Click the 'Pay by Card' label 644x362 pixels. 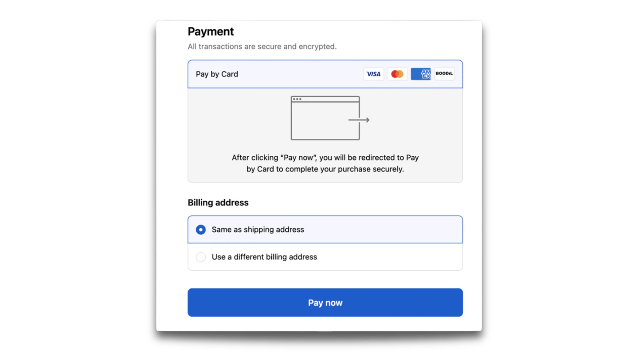(x=217, y=74)
